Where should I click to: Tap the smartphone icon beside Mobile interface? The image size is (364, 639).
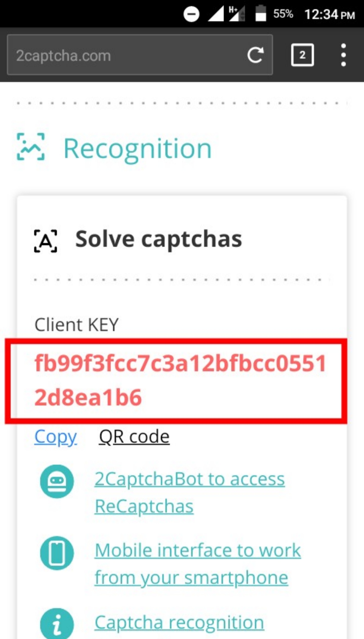[x=57, y=553]
